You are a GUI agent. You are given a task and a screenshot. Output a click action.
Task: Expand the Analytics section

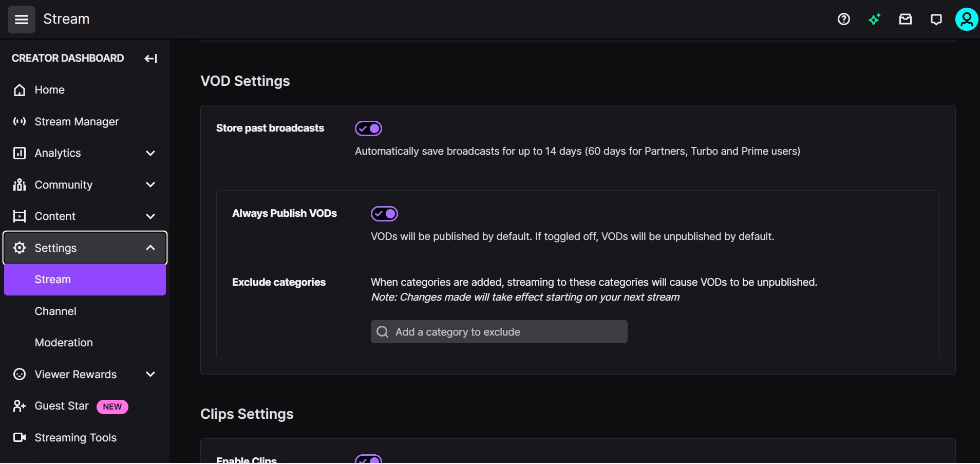(150, 153)
